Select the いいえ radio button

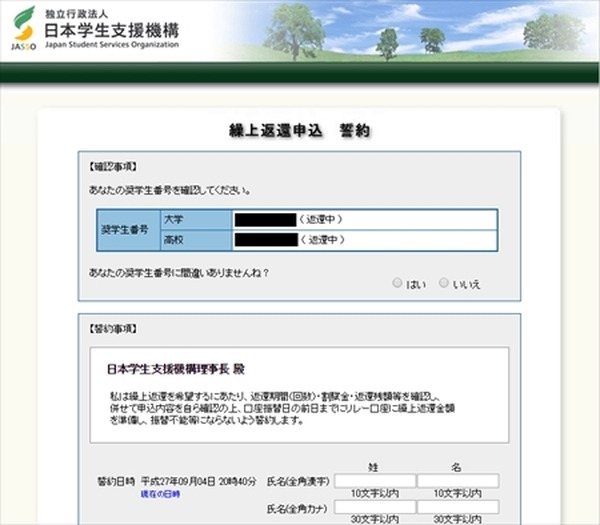pyautogui.click(x=443, y=283)
